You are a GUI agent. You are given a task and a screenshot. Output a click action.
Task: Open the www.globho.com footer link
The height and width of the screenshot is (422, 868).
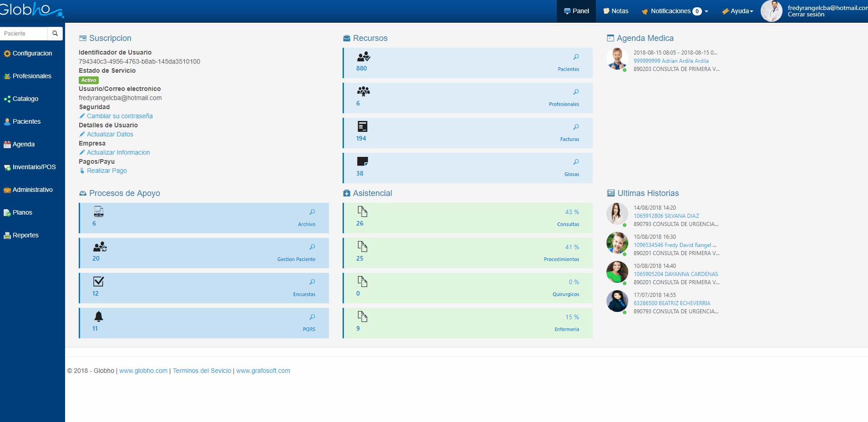click(x=143, y=371)
